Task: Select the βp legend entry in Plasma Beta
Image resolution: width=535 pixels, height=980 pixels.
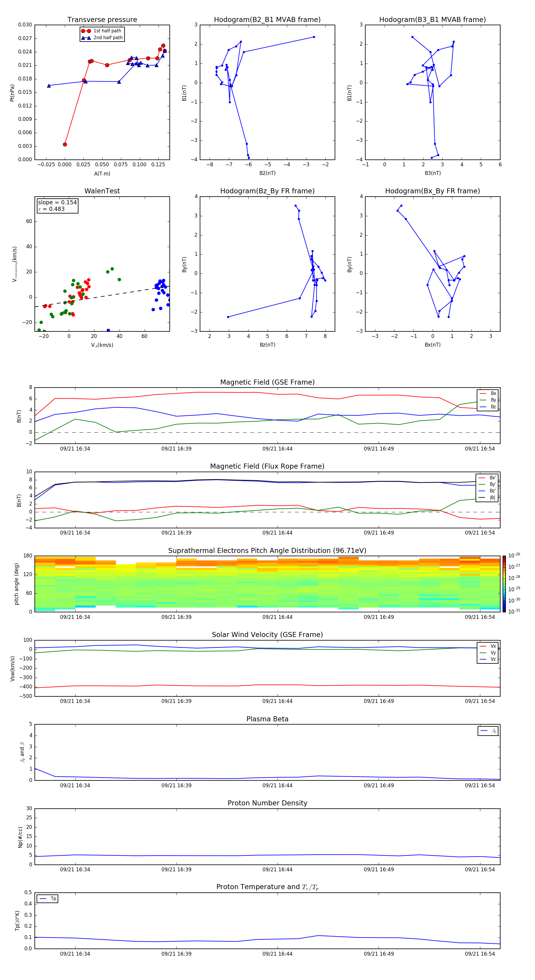Action: pyautogui.click(x=488, y=731)
